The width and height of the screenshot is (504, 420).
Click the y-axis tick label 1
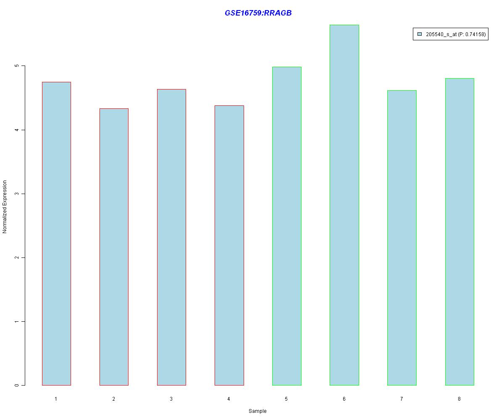tap(18, 321)
